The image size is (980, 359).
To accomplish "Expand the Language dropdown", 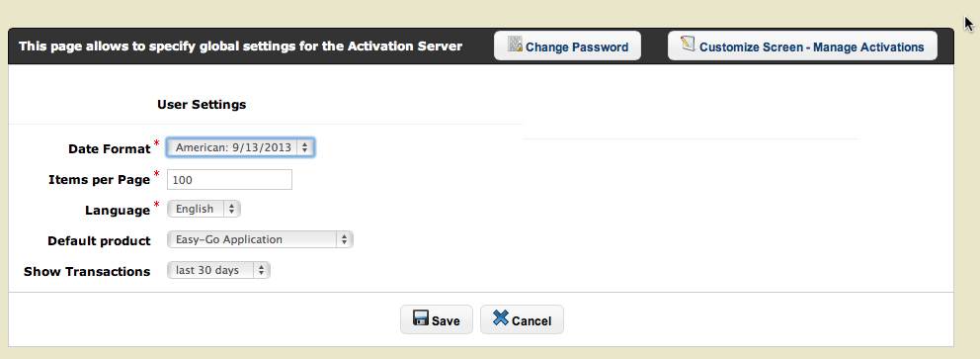I will [204, 209].
